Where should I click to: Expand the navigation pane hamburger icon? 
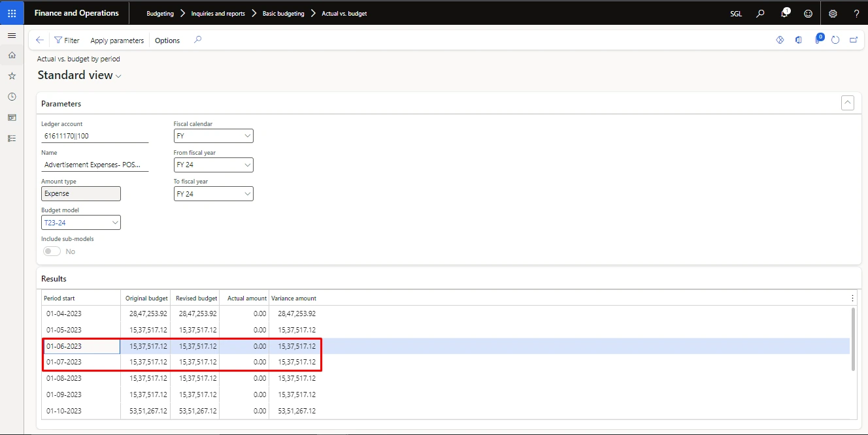click(x=12, y=35)
